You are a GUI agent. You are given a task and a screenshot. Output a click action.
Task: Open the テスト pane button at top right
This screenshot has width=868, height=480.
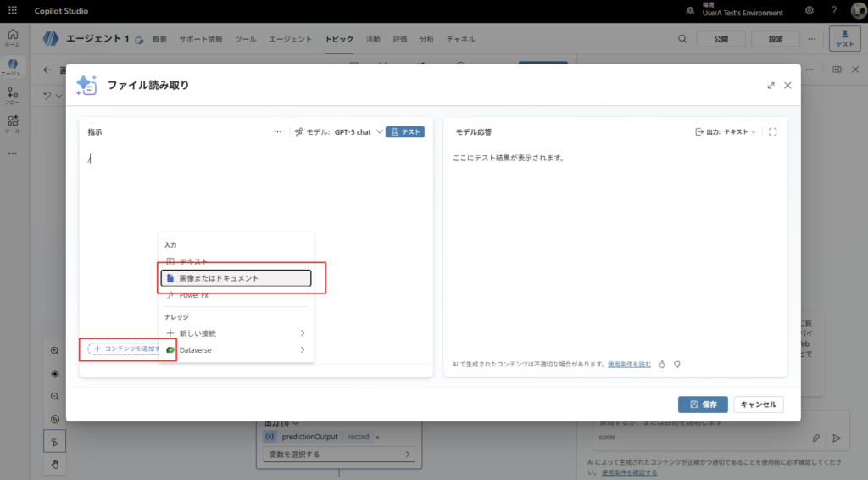(x=845, y=39)
